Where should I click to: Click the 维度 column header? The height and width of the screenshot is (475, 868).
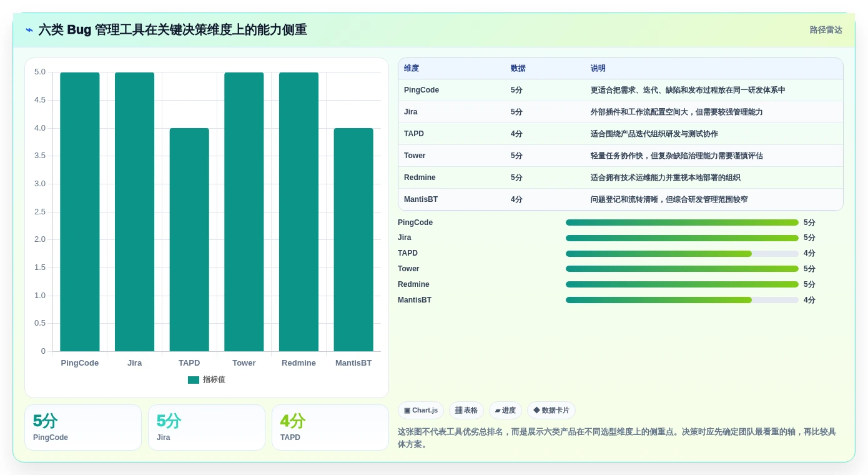coord(412,69)
